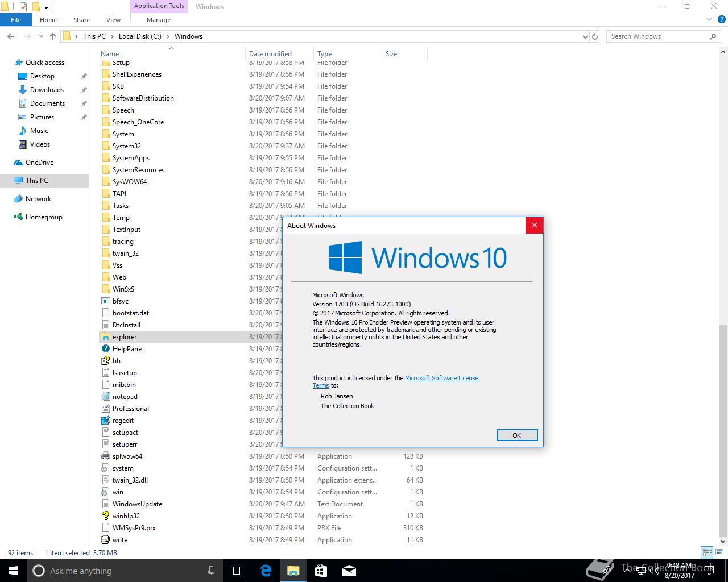Refresh the Windows folder view
Viewport: 728px width, 582px height.
point(595,36)
